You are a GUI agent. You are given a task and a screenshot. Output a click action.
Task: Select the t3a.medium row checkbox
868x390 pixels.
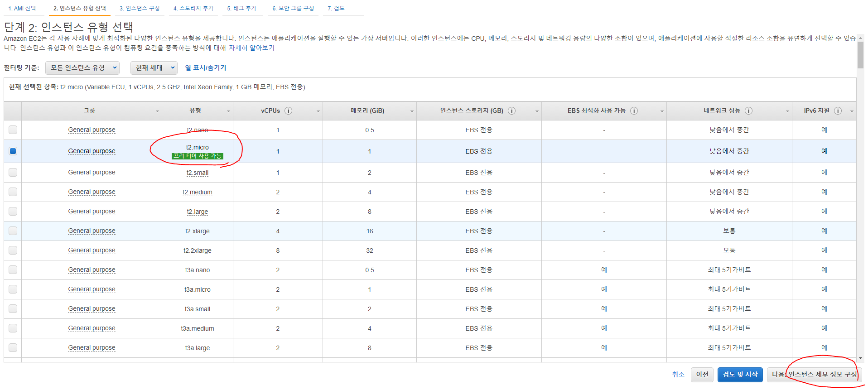point(13,328)
